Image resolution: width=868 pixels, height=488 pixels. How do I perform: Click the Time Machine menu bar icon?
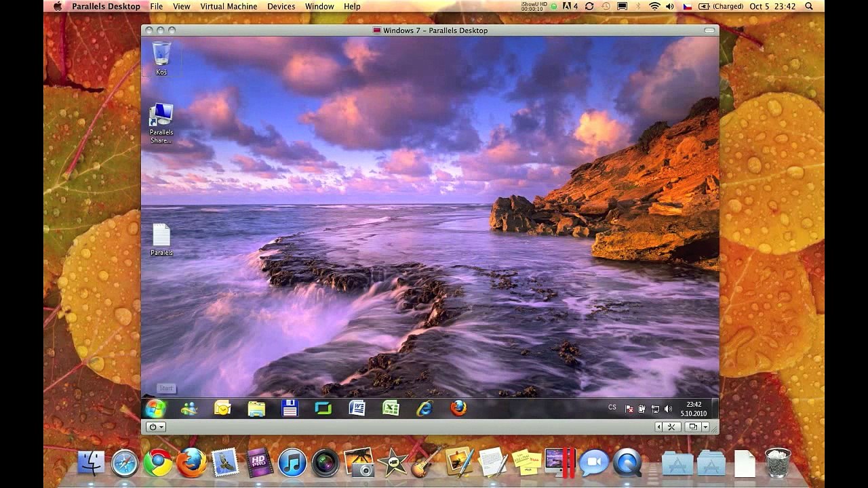click(x=606, y=6)
